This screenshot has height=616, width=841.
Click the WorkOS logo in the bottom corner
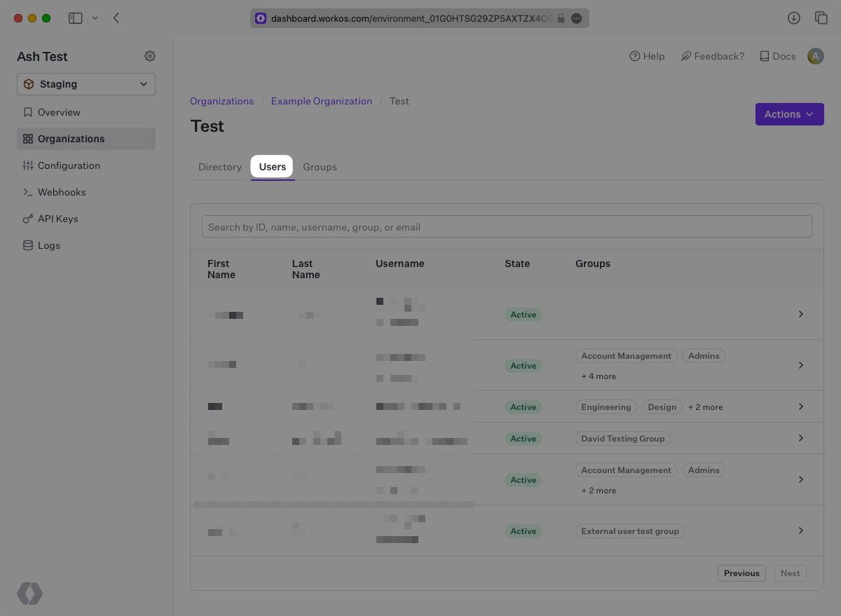(29, 594)
